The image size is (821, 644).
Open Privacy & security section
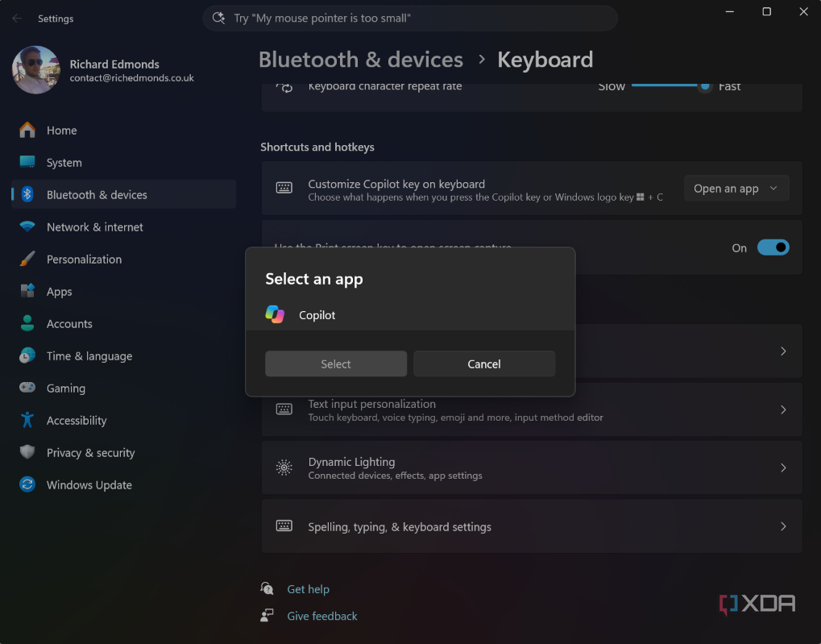[x=123, y=453]
